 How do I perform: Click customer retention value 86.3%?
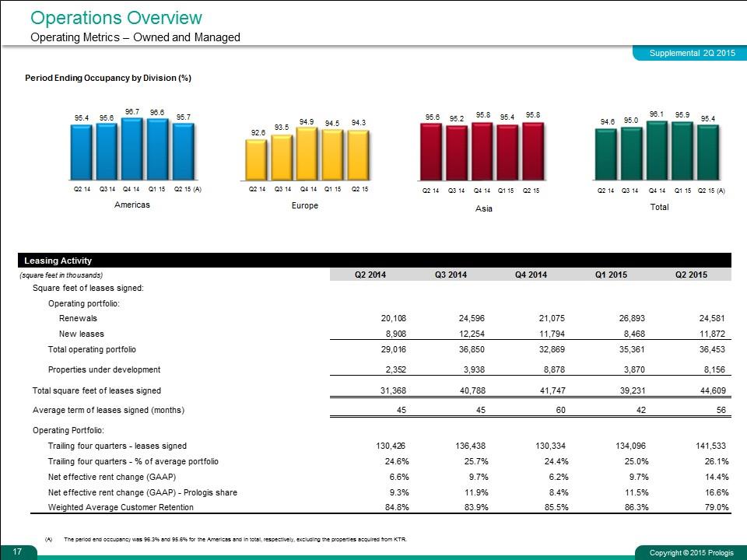tap(637, 507)
